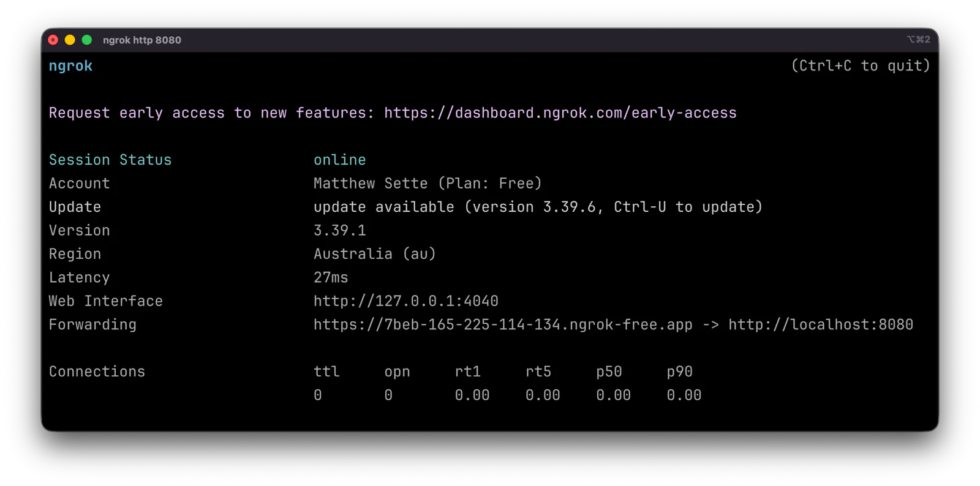Click the 'Update' row label
The image size is (980, 486).
75,207
